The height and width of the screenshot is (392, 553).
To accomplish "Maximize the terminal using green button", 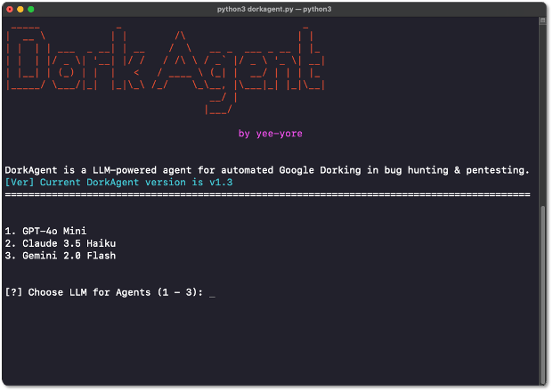I will point(31,10).
